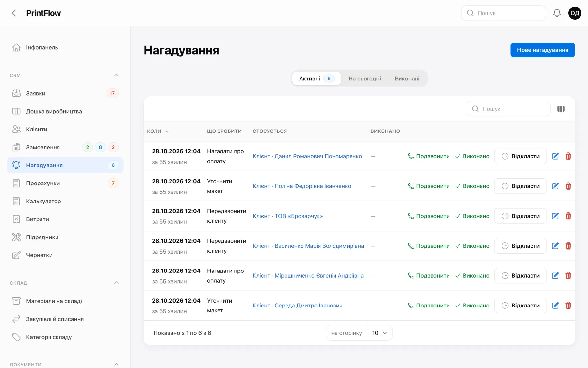The image size is (588, 368).
Task: Delete reminder for ТОВ «Броварчук»
Action: pyautogui.click(x=568, y=216)
